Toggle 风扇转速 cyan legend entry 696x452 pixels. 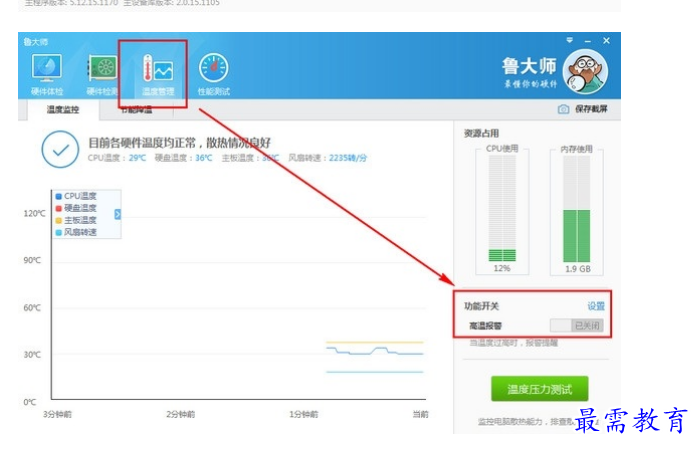click(x=76, y=232)
